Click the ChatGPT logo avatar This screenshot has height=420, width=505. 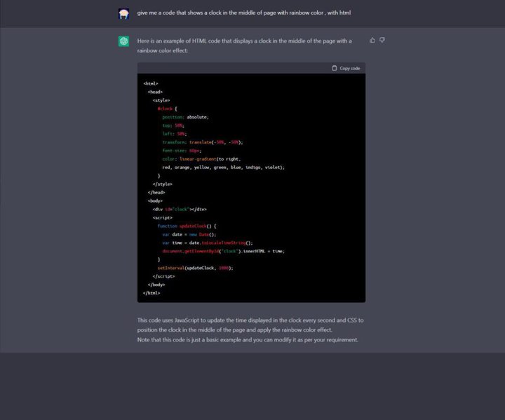(x=123, y=41)
